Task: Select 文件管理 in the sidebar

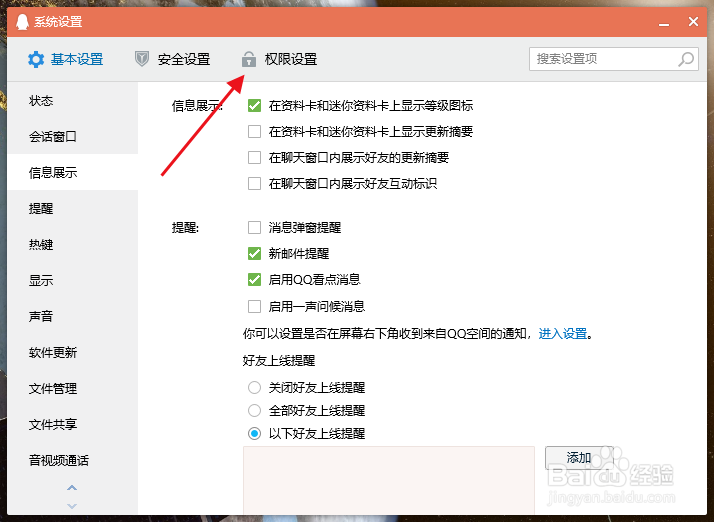Action: (x=72, y=388)
